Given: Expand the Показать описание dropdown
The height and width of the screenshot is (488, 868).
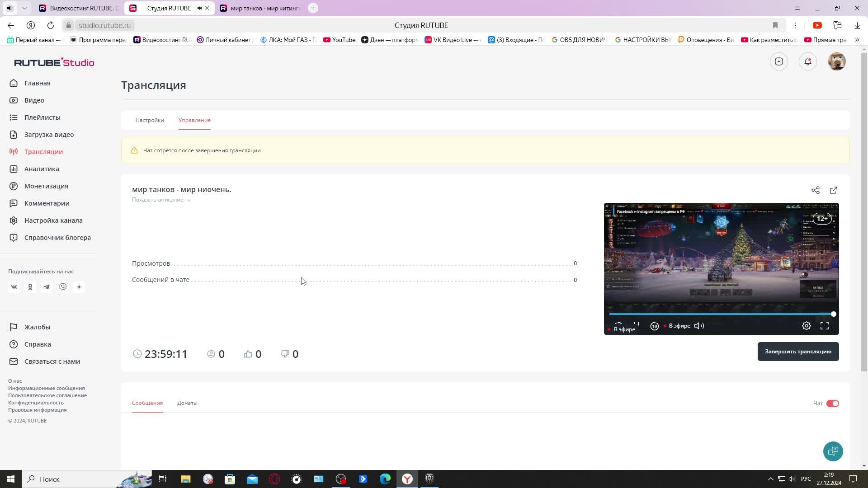Looking at the screenshot, I should [161, 200].
